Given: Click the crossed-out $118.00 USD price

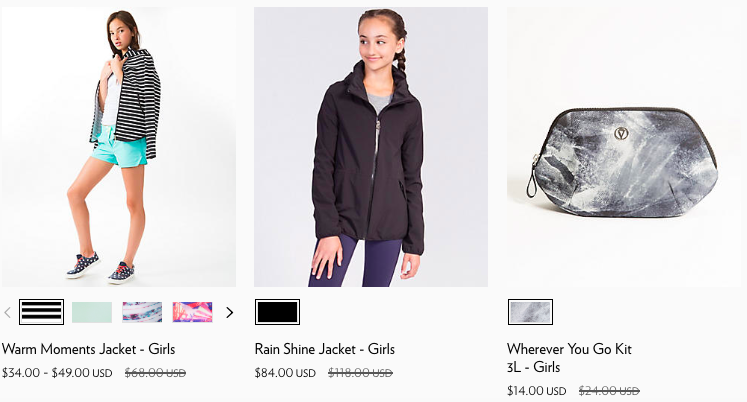Looking at the screenshot, I should (360, 372).
